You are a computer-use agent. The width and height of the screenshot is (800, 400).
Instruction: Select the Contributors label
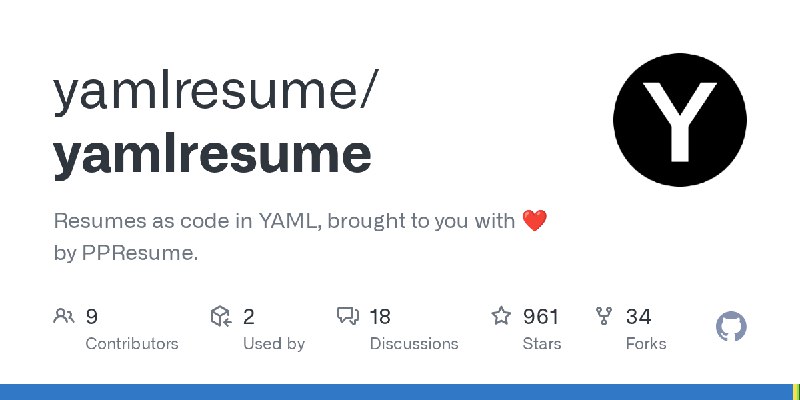coord(132,343)
